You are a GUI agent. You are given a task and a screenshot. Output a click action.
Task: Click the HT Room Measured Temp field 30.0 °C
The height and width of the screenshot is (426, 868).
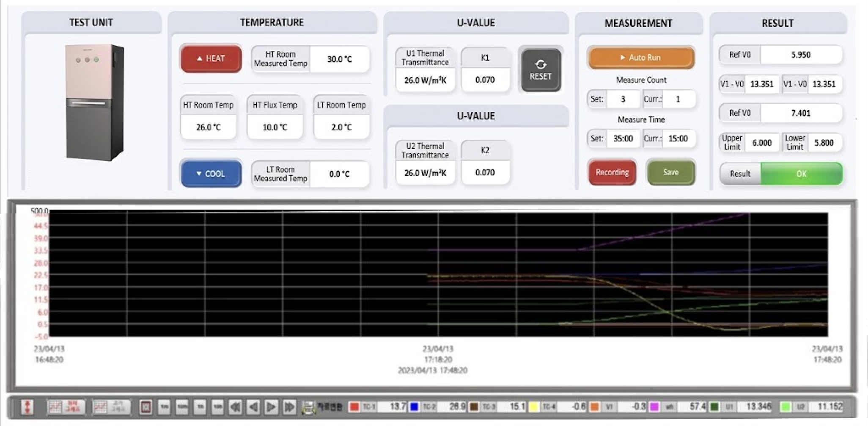pos(339,59)
